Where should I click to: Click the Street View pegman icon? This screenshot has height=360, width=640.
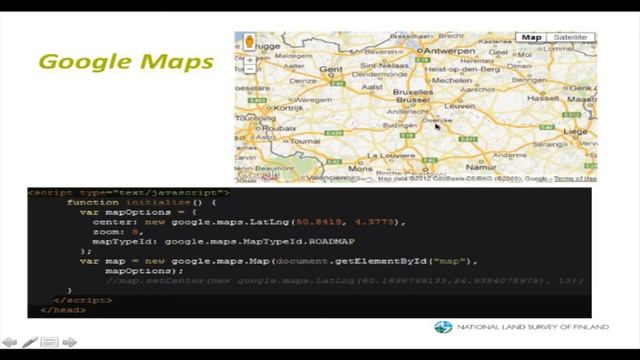tap(249, 42)
